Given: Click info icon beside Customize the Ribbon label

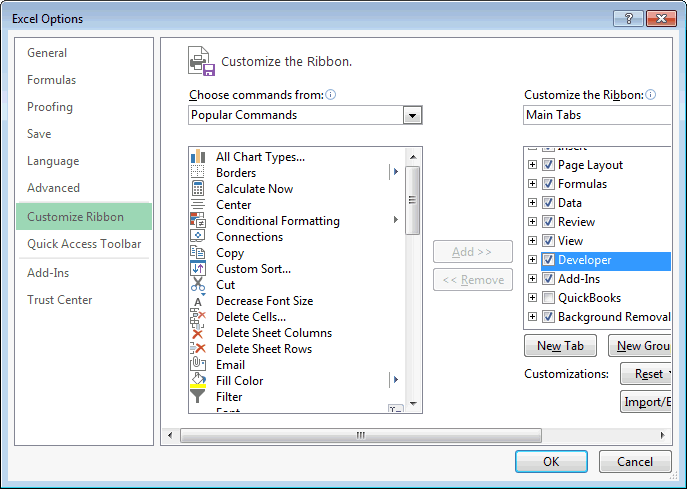Looking at the screenshot, I should (x=651, y=95).
